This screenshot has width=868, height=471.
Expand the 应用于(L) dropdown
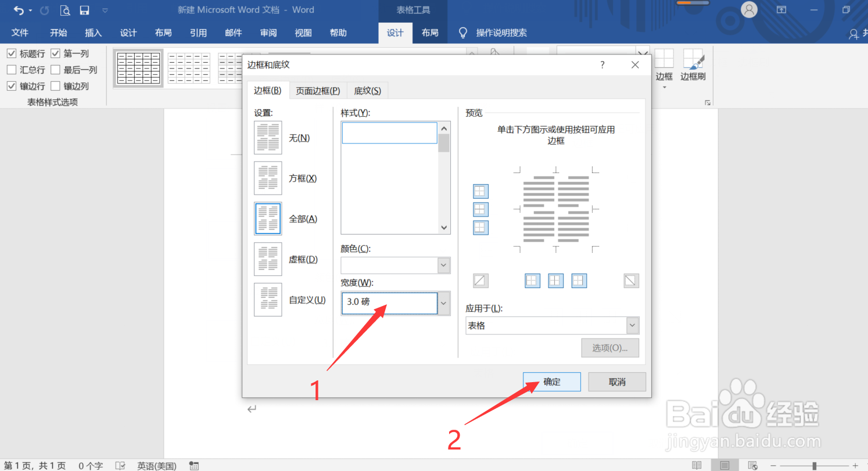[x=633, y=325]
